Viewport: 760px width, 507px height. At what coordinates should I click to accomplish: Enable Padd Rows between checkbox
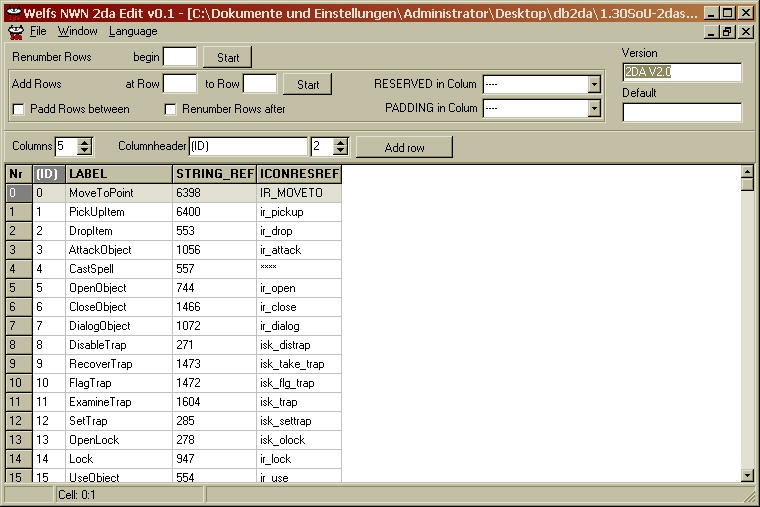(x=18, y=109)
